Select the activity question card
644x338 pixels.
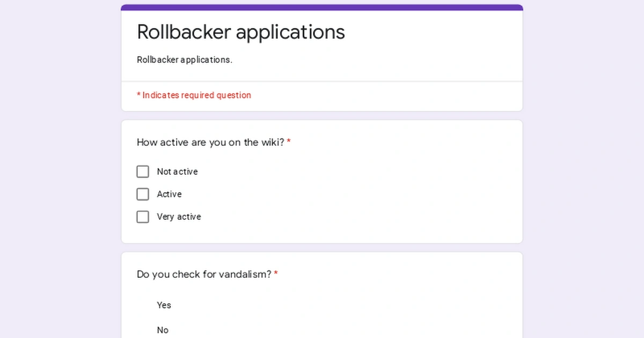tap(322, 181)
